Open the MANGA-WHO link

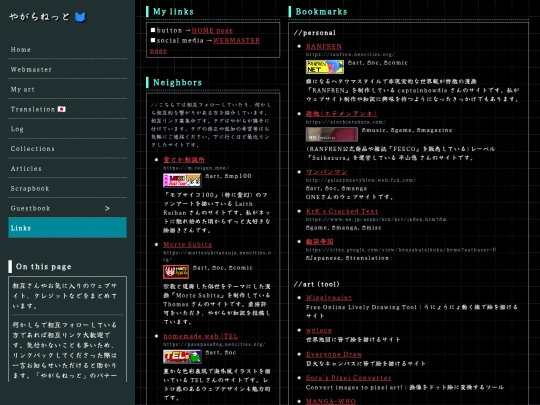[x=331, y=402]
